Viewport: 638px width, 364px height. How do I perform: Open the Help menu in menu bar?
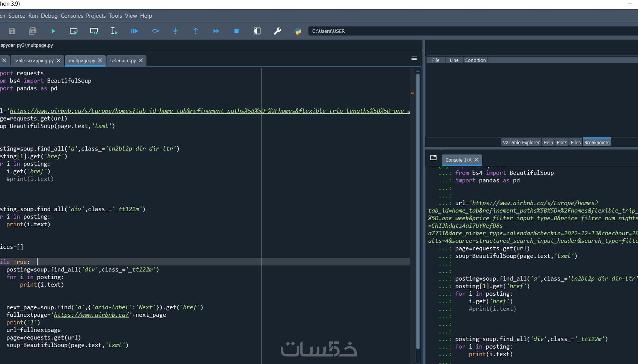click(146, 16)
